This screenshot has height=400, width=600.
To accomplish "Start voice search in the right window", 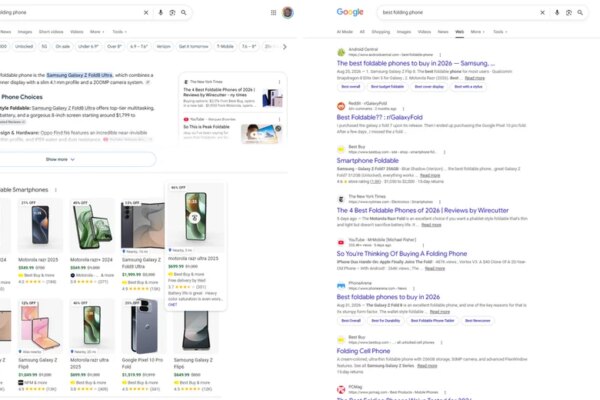I will (557, 13).
